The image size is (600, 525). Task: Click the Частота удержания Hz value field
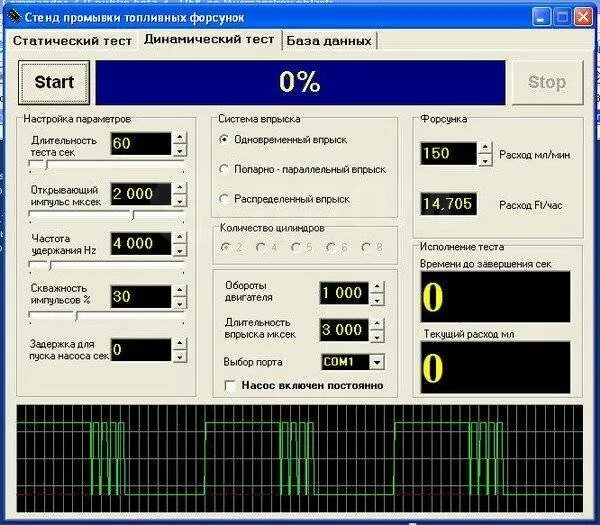point(141,243)
